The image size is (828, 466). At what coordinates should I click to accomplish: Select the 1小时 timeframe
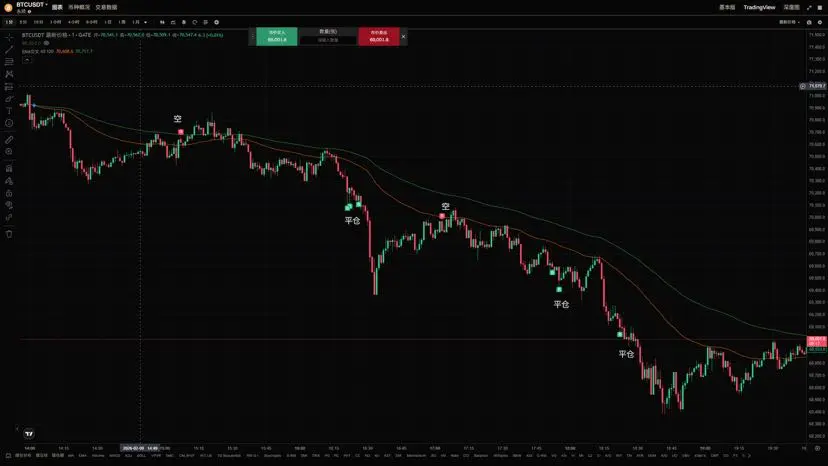tap(55, 22)
